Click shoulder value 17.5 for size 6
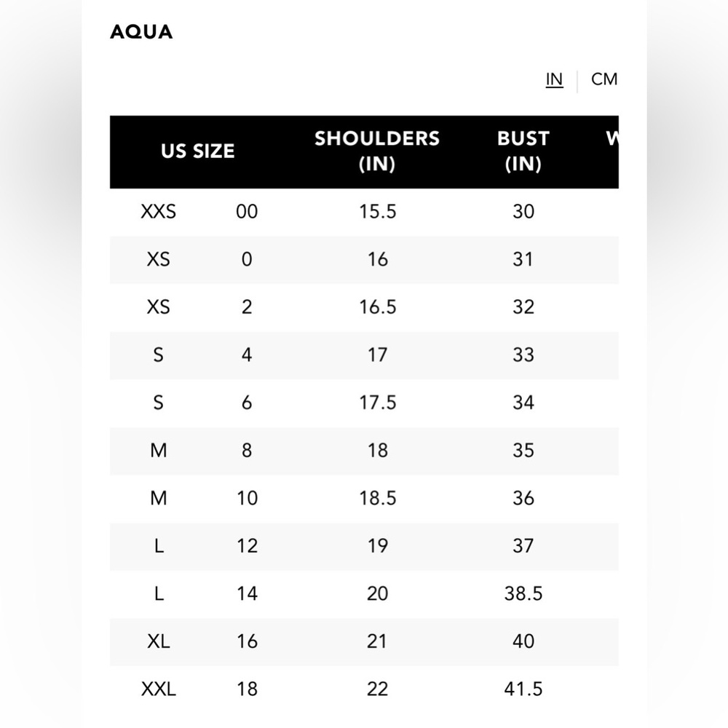The image size is (728, 728). (x=377, y=403)
